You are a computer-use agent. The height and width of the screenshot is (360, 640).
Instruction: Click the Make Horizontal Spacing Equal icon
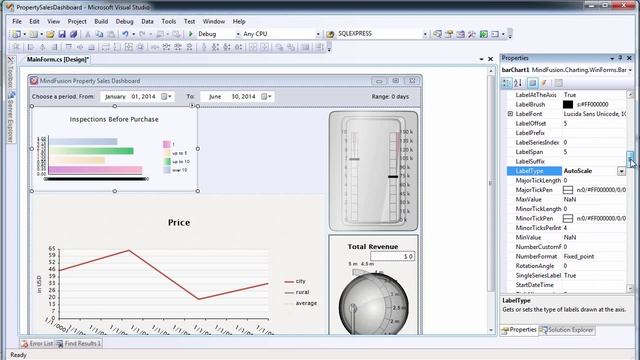155,47
